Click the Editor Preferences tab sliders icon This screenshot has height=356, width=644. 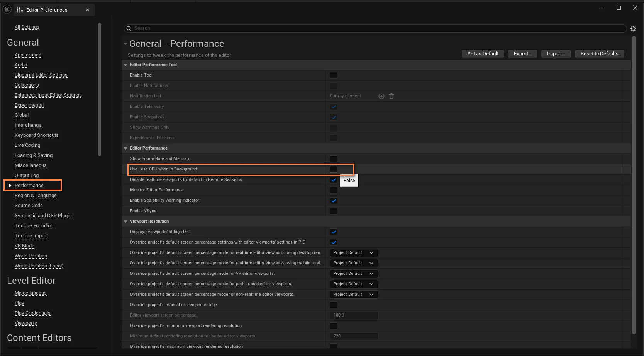point(20,10)
